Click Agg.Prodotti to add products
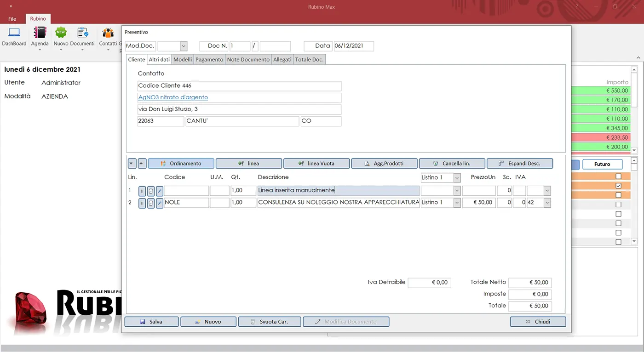 [384, 163]
